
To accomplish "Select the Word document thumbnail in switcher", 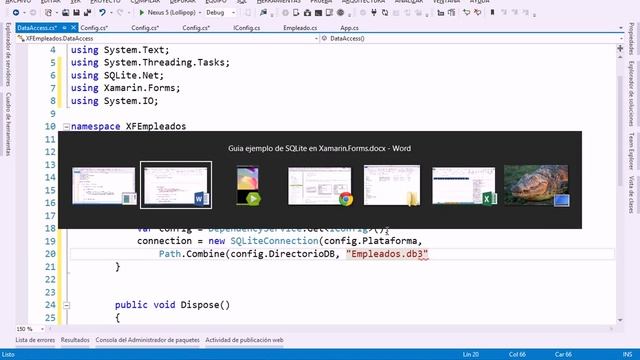I will click(176, 185).
